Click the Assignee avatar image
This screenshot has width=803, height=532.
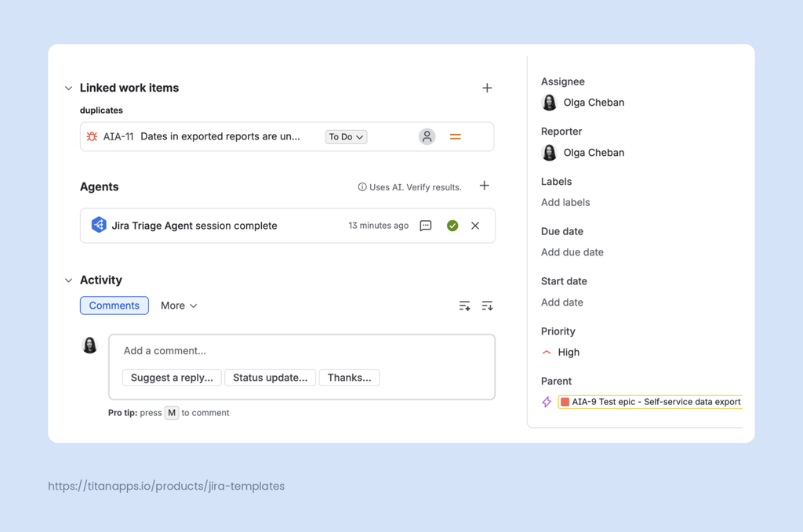[549, 103]
